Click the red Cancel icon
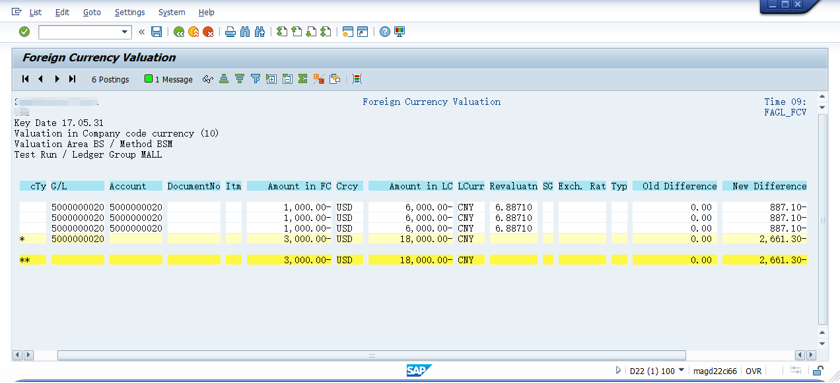The height and width of the screenshot is (383, 840). click(x=208, y=32)
